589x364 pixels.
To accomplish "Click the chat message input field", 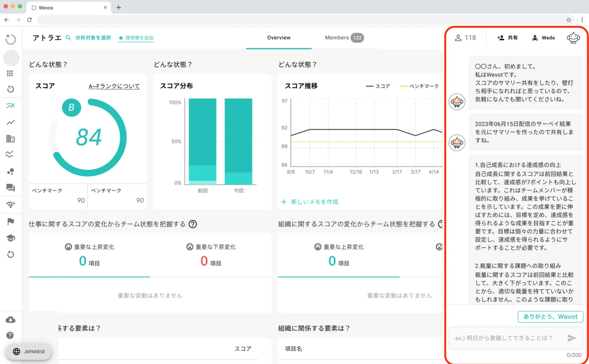I will [507, 338].
